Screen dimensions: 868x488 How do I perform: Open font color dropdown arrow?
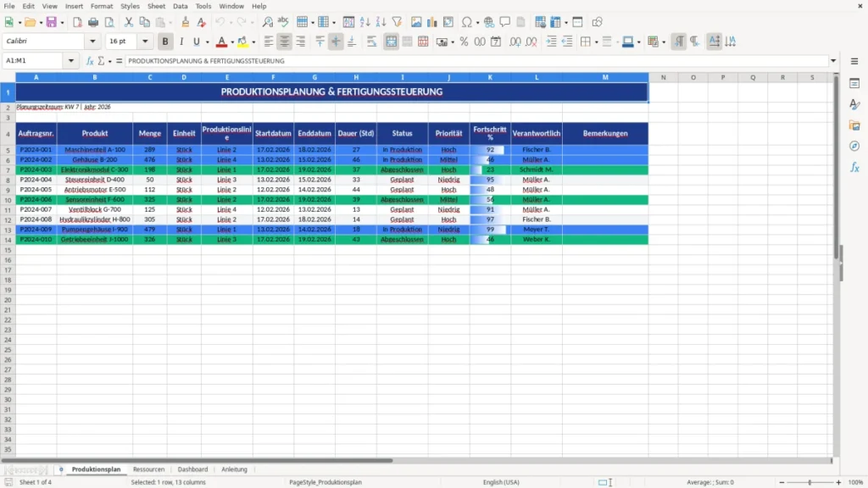[232, 42]
